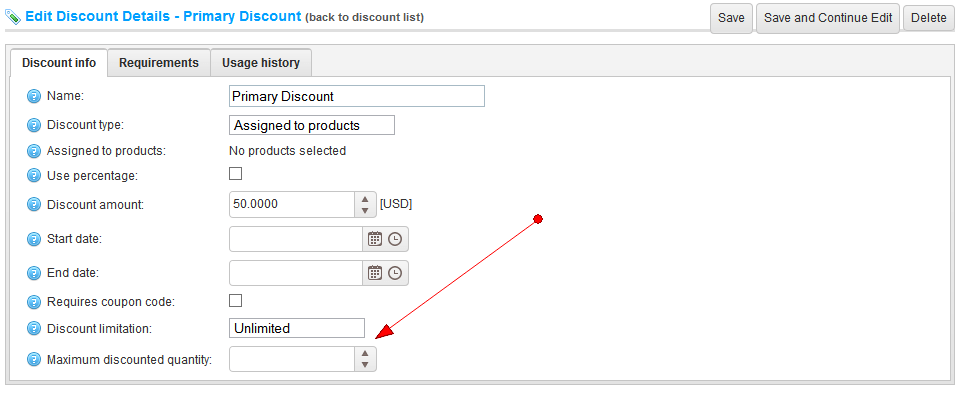Viewport: 960px width, 394px height.
Task: Click the help icon beside Use percentage
Action: coord(34,176)
